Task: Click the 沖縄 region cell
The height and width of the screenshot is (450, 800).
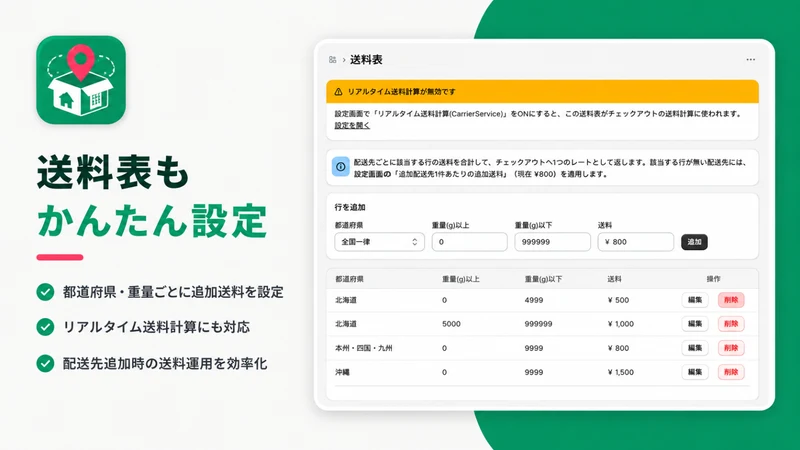Action: [342, 372]
